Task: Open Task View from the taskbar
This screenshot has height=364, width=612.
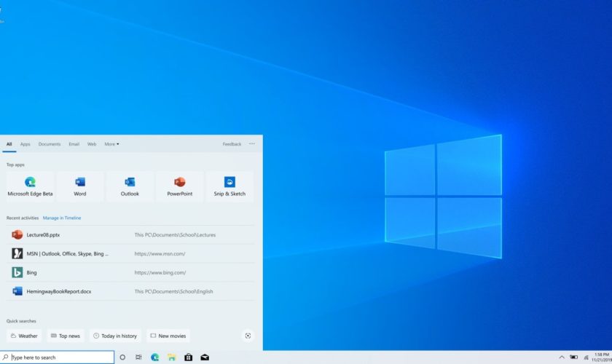Action: pos(138,357)
